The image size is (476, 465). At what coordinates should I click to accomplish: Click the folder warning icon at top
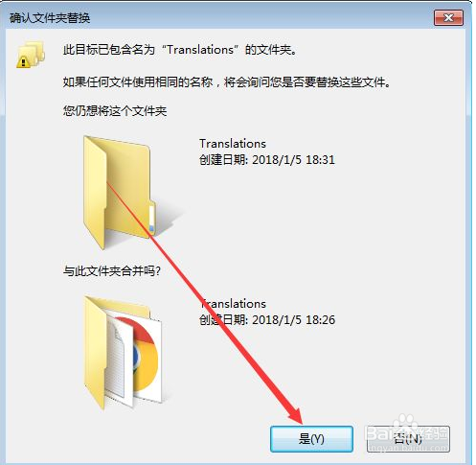31,55
